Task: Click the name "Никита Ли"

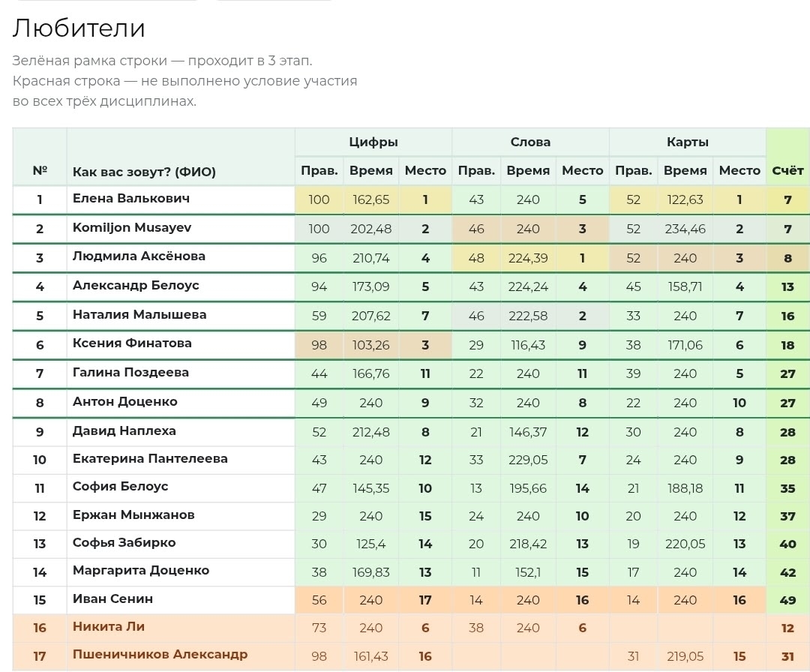Action: click(x=109, y=626)
